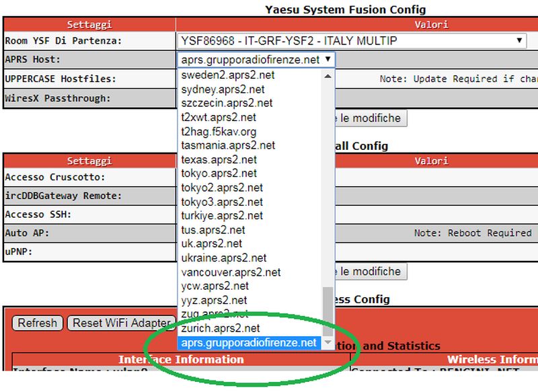Click the 'WiresX Passthrough:' label
The height and width of the screenshot is (392, 538).
[x=58, y=98]
